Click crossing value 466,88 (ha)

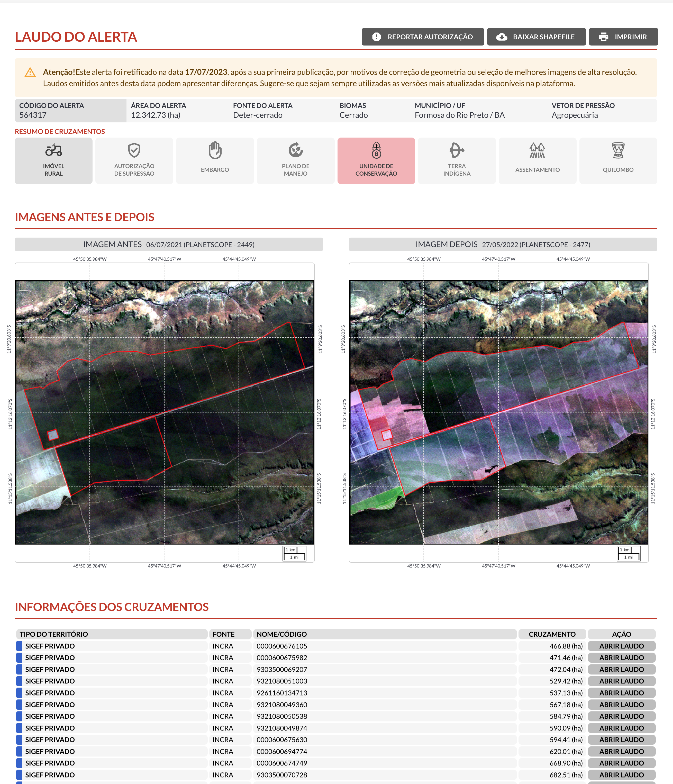pos(566,646)
